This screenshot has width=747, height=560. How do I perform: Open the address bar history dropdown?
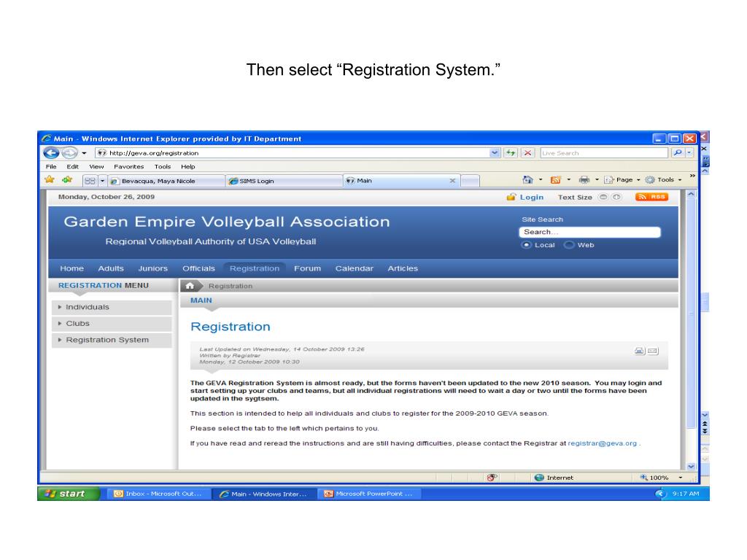tap(495, 153)
